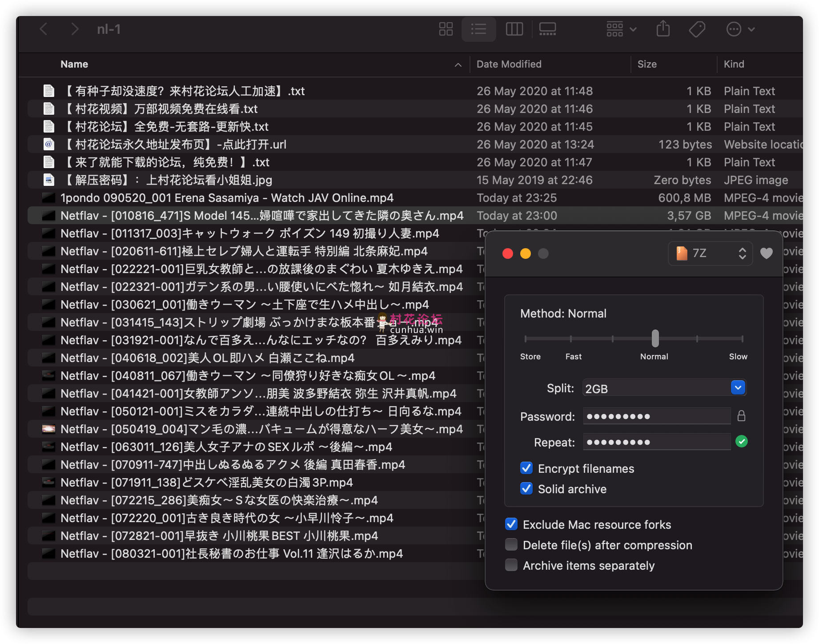The height and width of the screenshot is (644, 819).
Task: Sort files by Name column header
Action: pyautogui.click(x=74, y=64)
